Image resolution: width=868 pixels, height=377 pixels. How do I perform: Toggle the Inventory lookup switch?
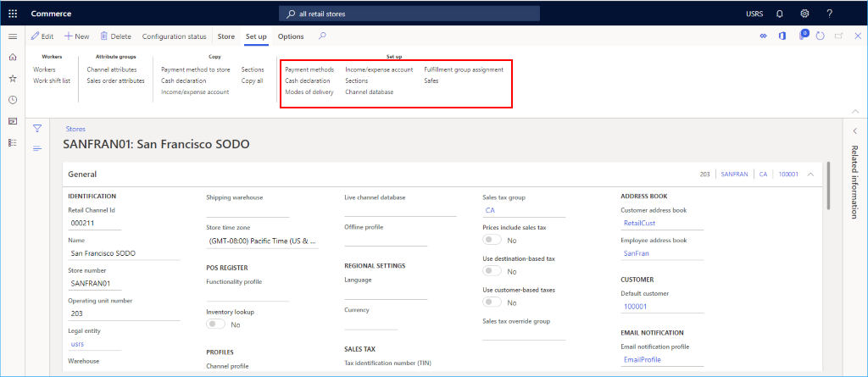point(215,324)
